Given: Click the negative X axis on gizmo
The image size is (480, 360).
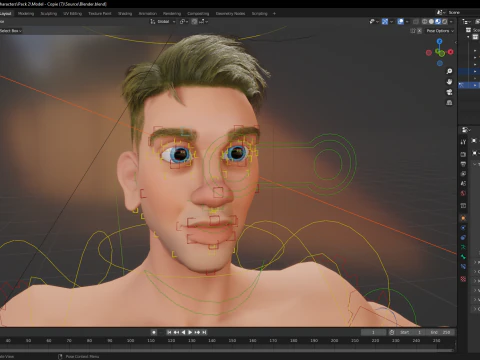Looking at the screenshot, I should (429, 52).
